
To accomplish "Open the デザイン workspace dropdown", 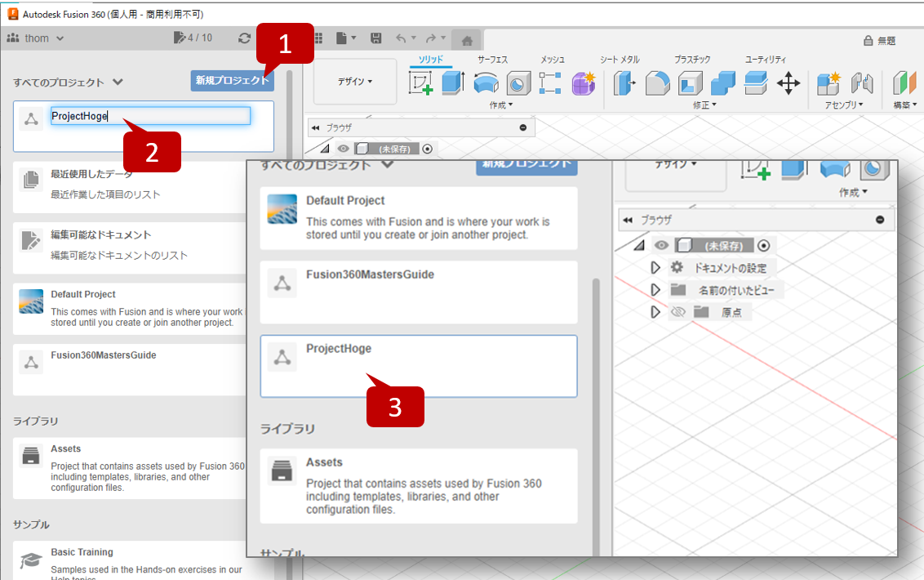I will pos(355,82).
